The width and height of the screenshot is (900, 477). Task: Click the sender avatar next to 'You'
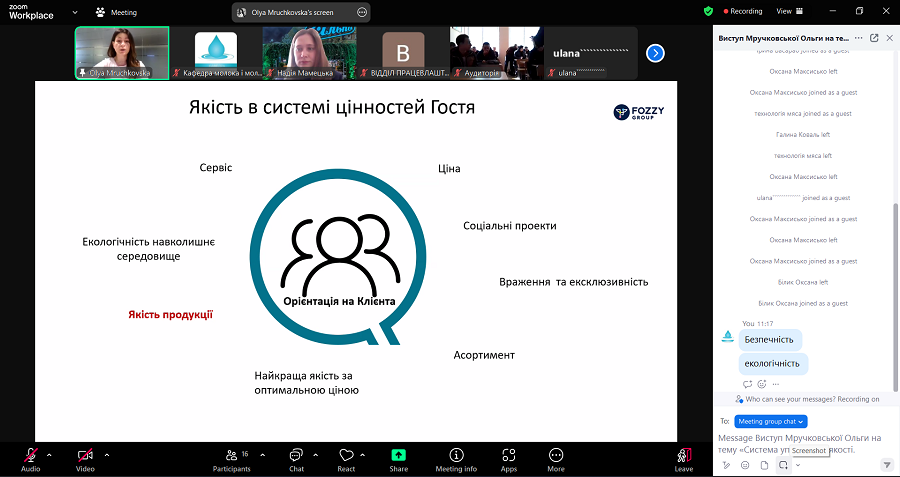(x=727, y=337)
